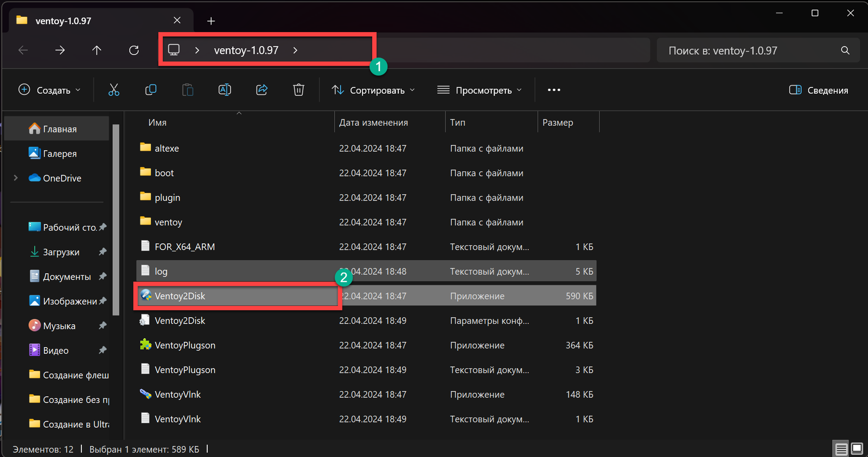This screenshot has width=868, height=457.
Task: Open the Создать dropdown menu
Action: click(49, 90)
